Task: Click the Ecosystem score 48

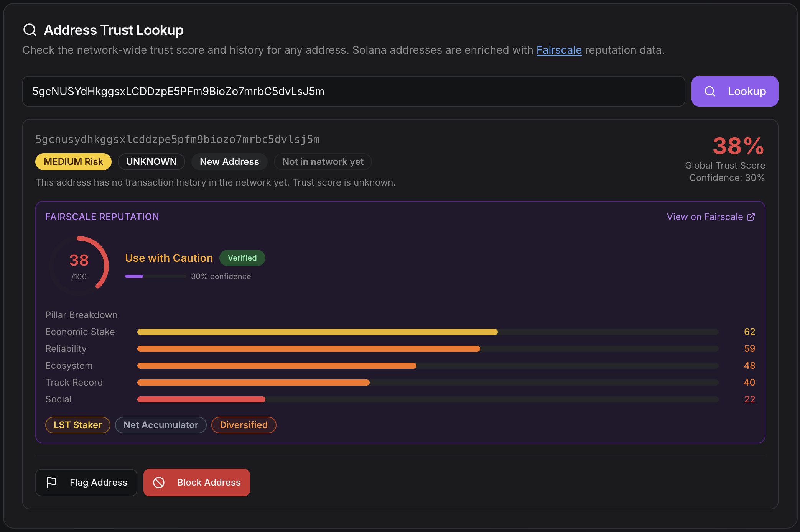Action: [749, 366]
